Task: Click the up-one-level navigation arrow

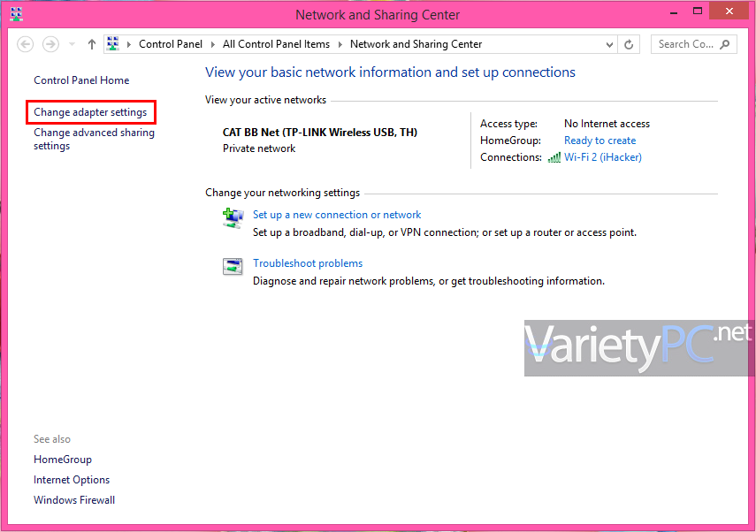Action: 91,43
